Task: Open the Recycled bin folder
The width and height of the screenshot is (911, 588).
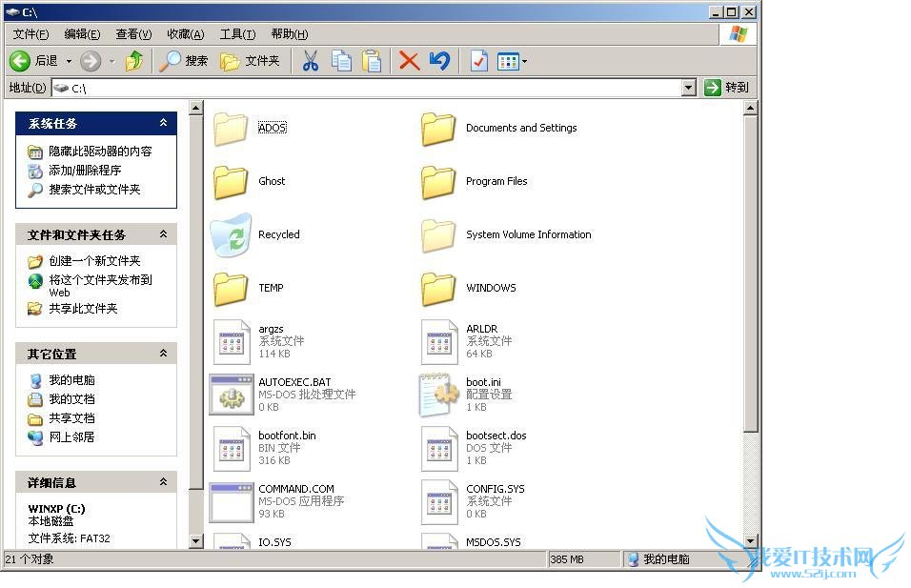Action: tap(232, 234)
